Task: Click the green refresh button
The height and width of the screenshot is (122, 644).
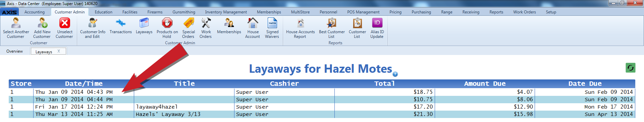Action: pyautogui.click(x=631, y=68)
